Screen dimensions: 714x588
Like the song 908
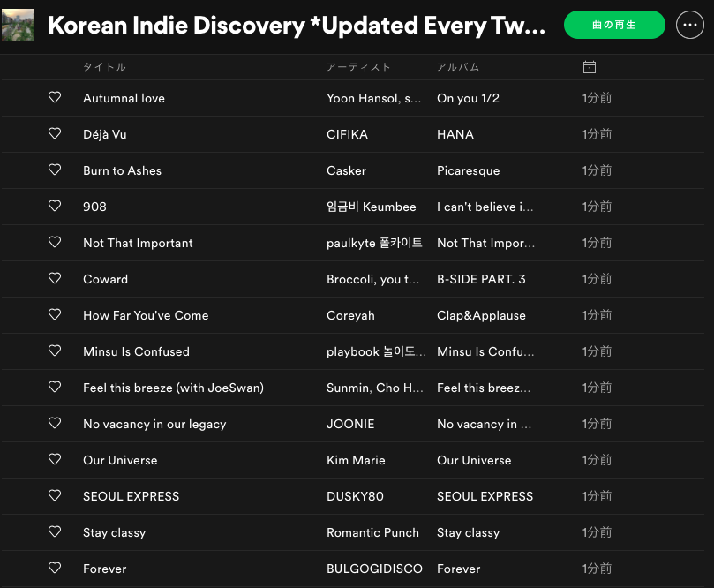click(x=55, y=206)
